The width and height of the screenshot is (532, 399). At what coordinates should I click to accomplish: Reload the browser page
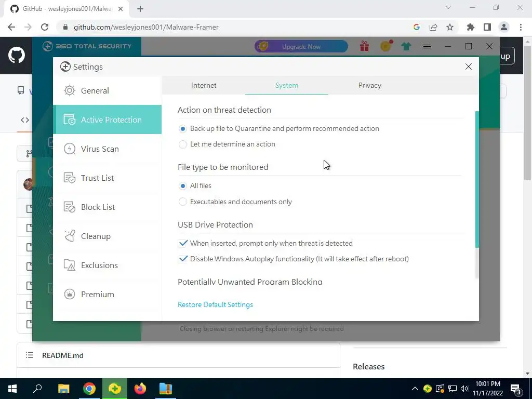45,27
